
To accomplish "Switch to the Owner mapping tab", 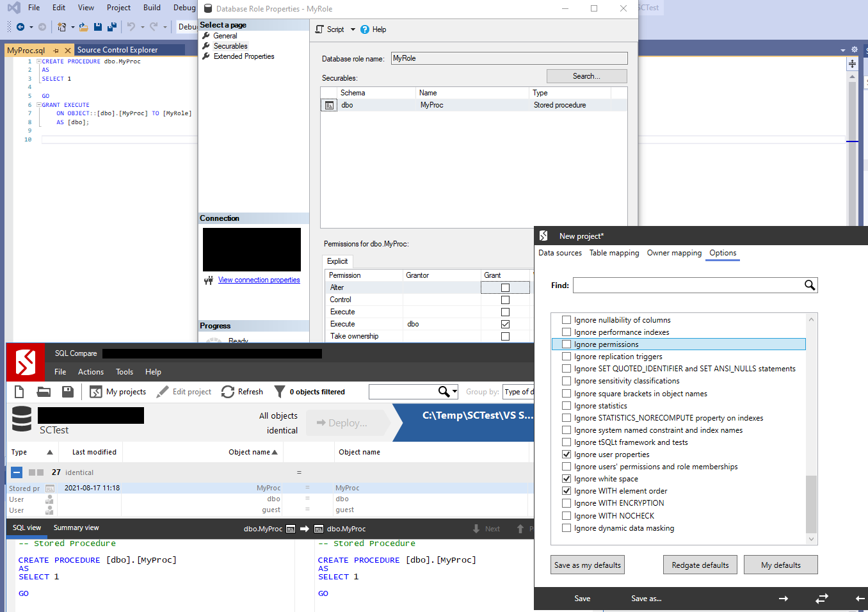I will pos(674,253).
